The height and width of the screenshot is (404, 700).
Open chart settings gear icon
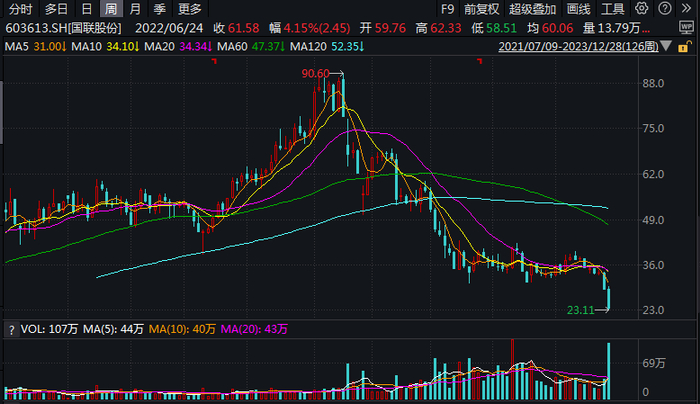click(x=642, y=8)
